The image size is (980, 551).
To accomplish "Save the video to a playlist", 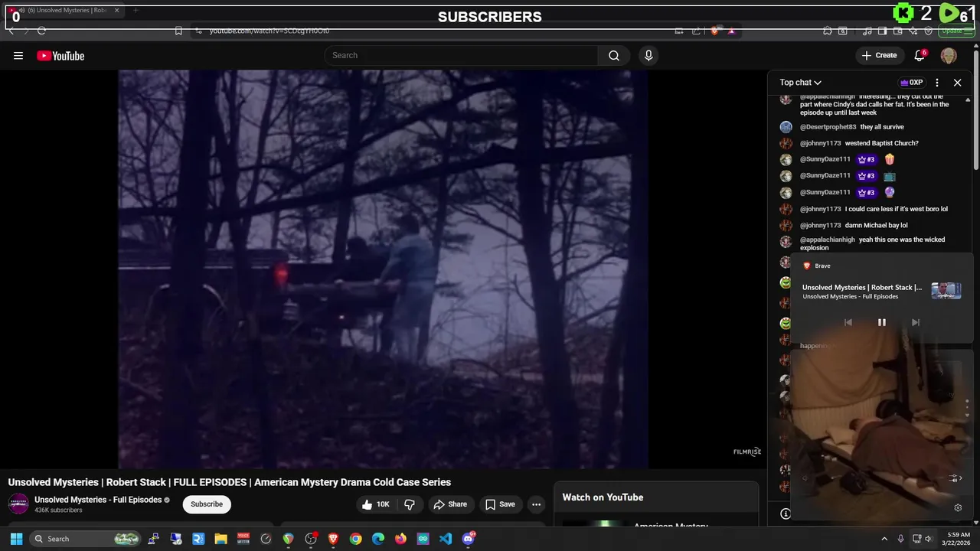I will (500, 504).
